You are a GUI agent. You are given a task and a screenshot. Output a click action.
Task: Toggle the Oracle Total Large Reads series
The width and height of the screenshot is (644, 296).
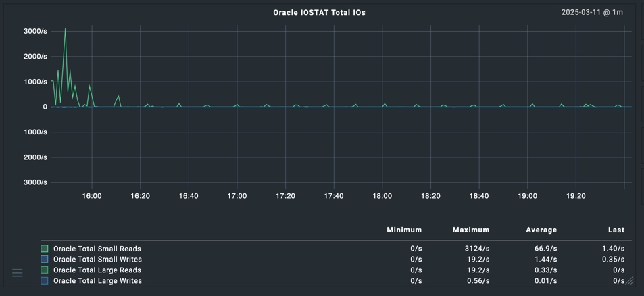pos(97,270)
